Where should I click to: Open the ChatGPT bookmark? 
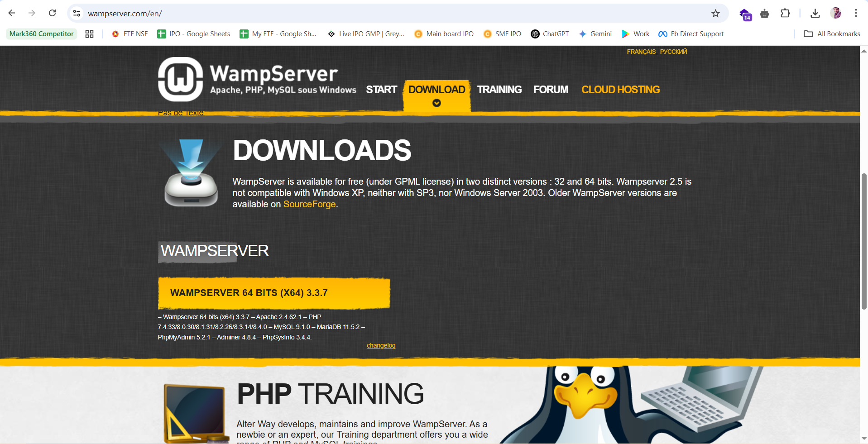tap(550, 34)
